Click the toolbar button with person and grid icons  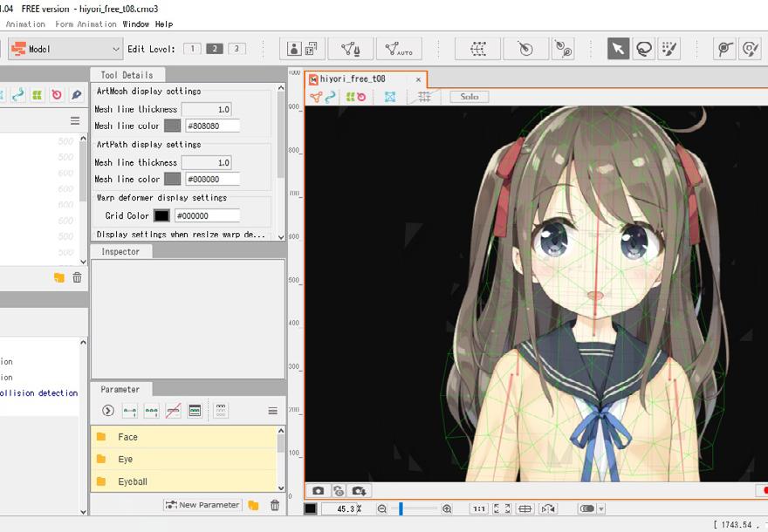[302, 49]
